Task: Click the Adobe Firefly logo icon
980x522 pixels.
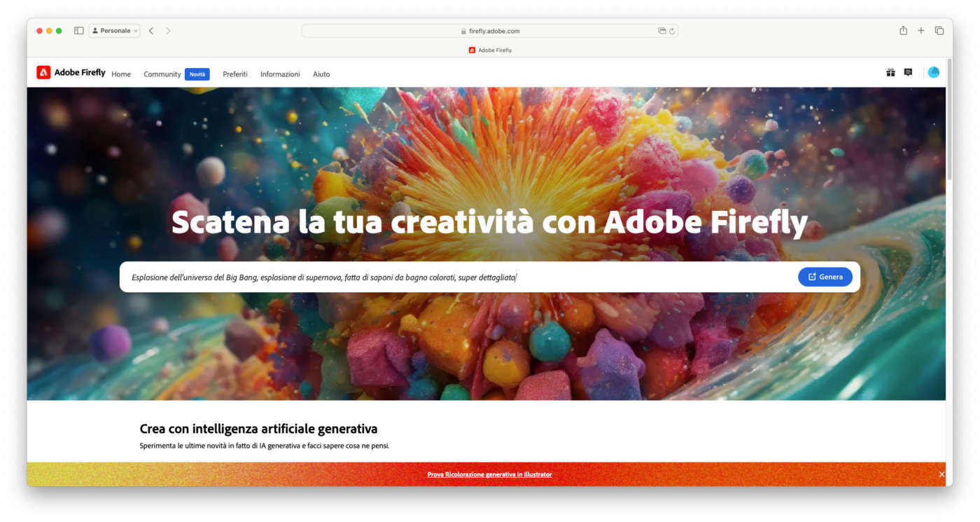Action: [43, 72]
